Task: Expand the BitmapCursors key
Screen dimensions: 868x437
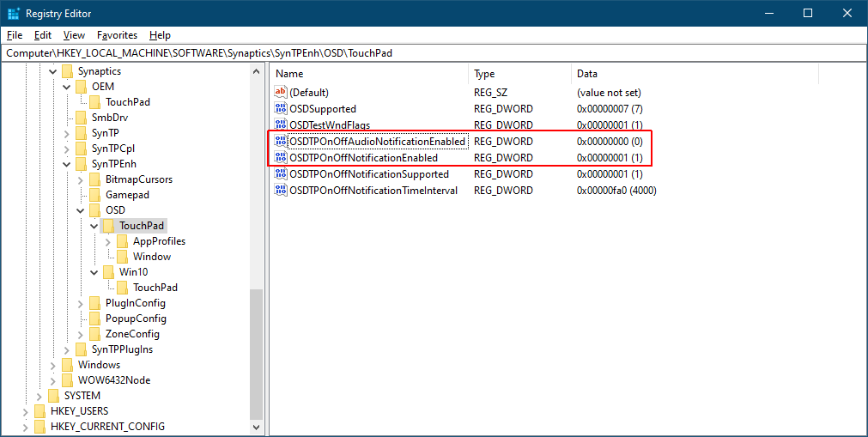Action: [80, 180]
